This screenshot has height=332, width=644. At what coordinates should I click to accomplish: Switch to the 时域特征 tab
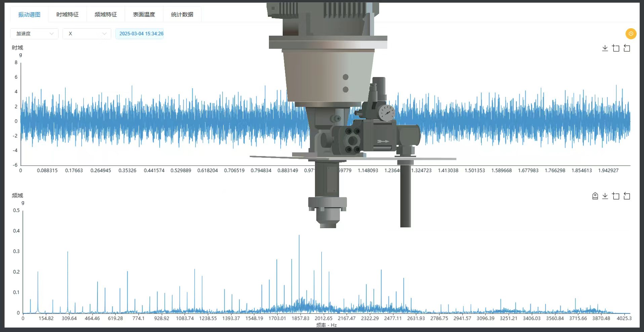(x=67, y=14)
